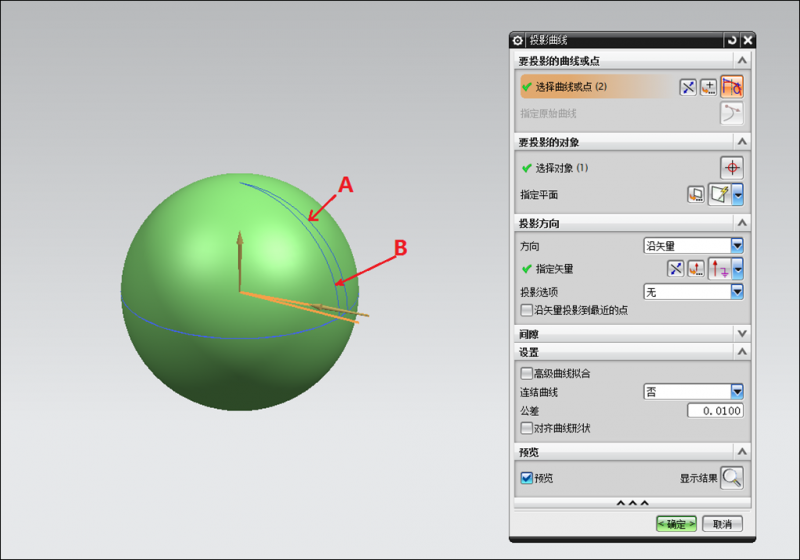Uncheck the 预览 checkbox
Screen dimensions: 800x560
[527, 478]
